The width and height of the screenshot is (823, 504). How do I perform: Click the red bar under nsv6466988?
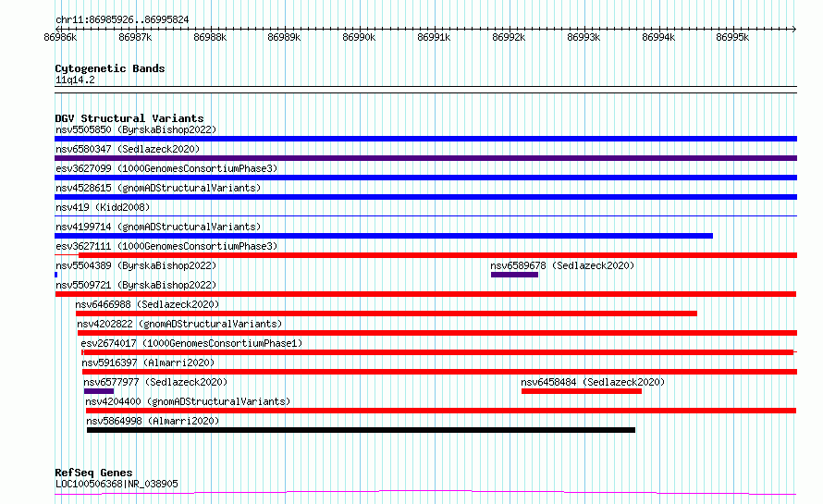click(x=387, y=313)
